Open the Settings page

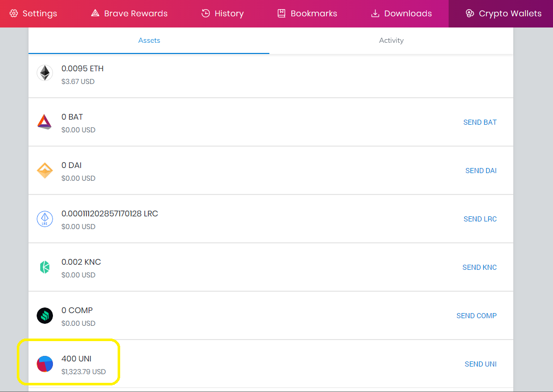tap(33, 13)
